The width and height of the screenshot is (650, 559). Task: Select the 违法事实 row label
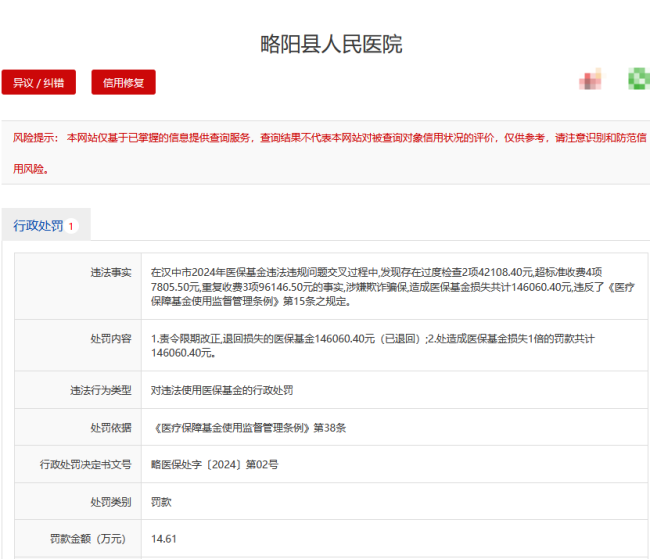click(111, 272)
